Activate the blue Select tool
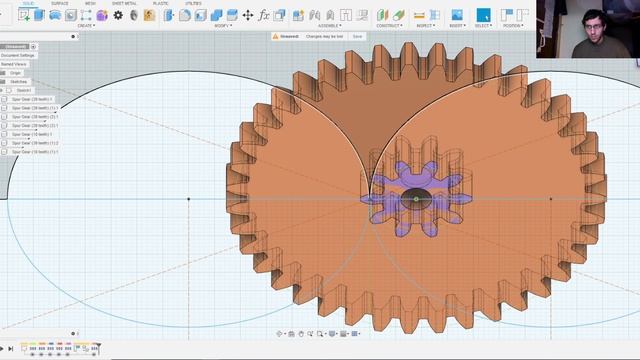The height and width of the screenshot is (360, 640). 483,15
